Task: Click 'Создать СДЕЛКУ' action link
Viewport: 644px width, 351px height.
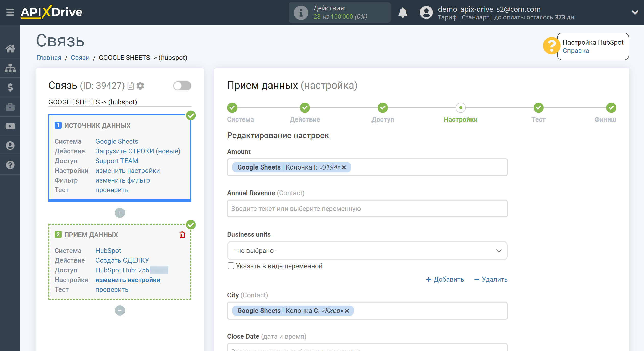Action: [x=122, y=260]
